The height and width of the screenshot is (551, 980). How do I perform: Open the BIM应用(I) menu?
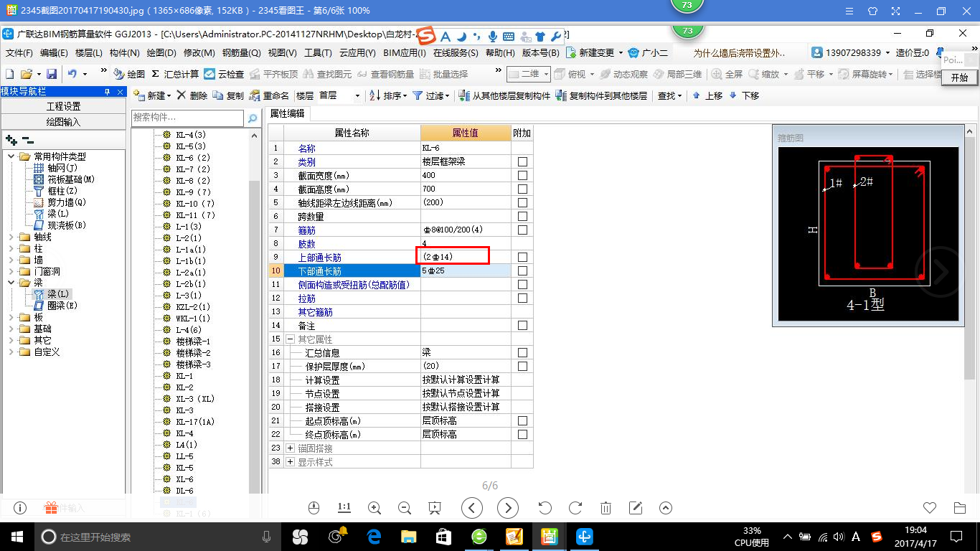click(x=405, y=53)
